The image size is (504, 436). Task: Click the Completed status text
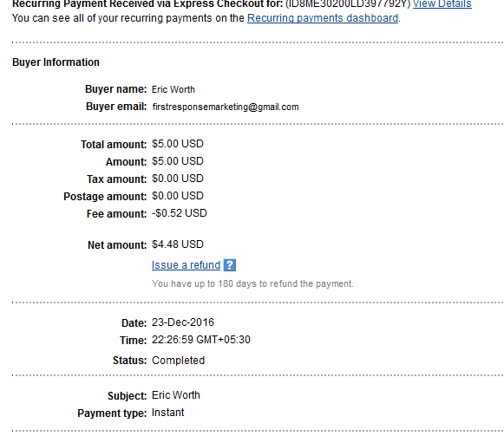[x=178, y=361]
